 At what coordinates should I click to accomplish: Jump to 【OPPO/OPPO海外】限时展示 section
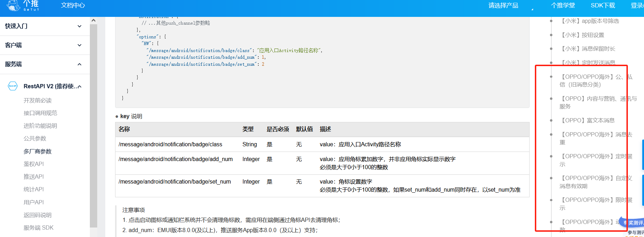[x=596, y=204]
